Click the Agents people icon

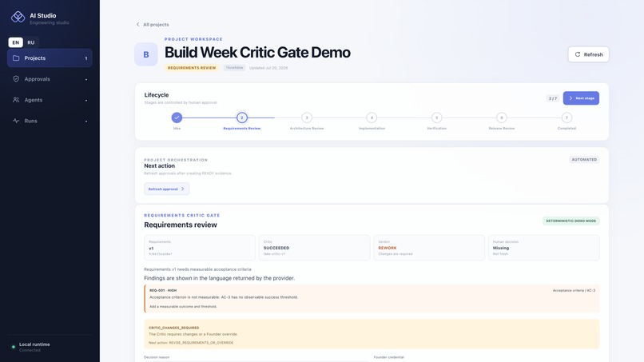point(16,100)
